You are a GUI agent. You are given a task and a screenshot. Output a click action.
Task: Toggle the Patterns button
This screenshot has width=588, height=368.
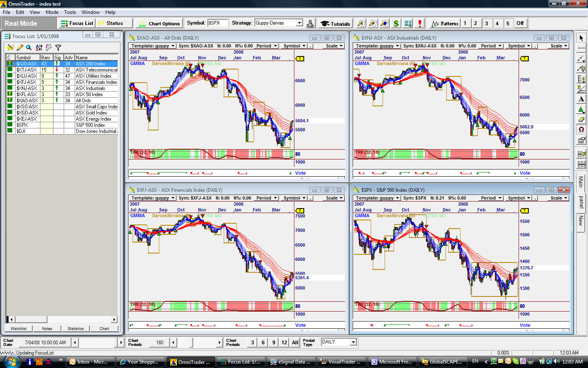445,23
